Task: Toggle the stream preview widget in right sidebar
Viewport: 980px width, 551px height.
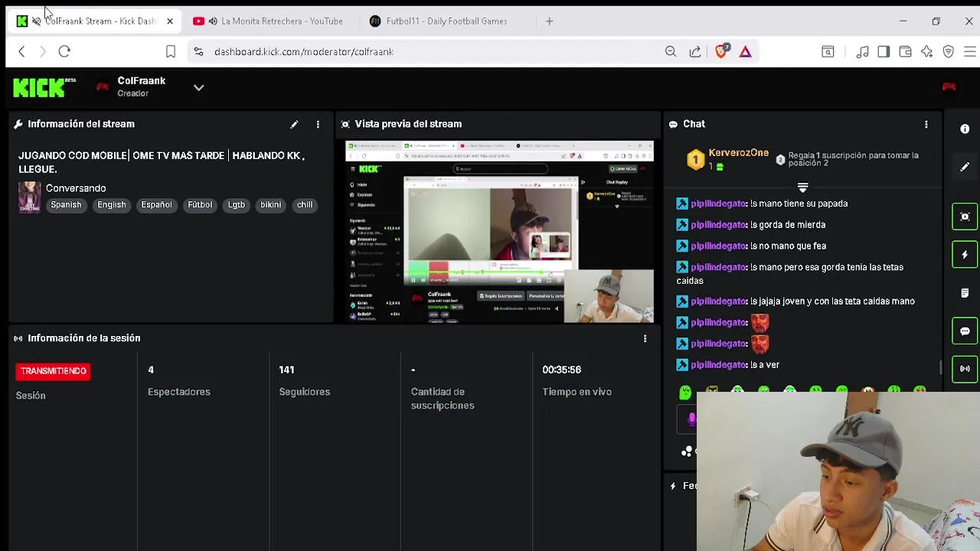Action: coord(965,217)
